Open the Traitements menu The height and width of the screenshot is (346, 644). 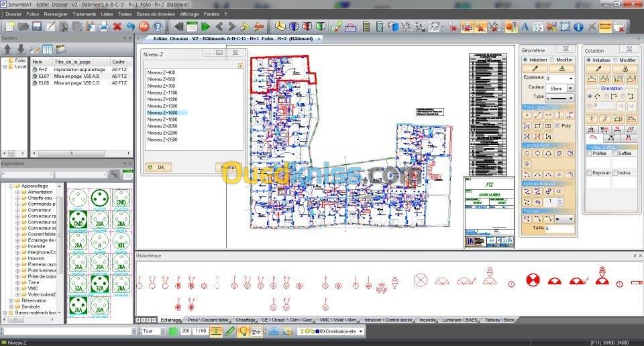tap(85, 14)
